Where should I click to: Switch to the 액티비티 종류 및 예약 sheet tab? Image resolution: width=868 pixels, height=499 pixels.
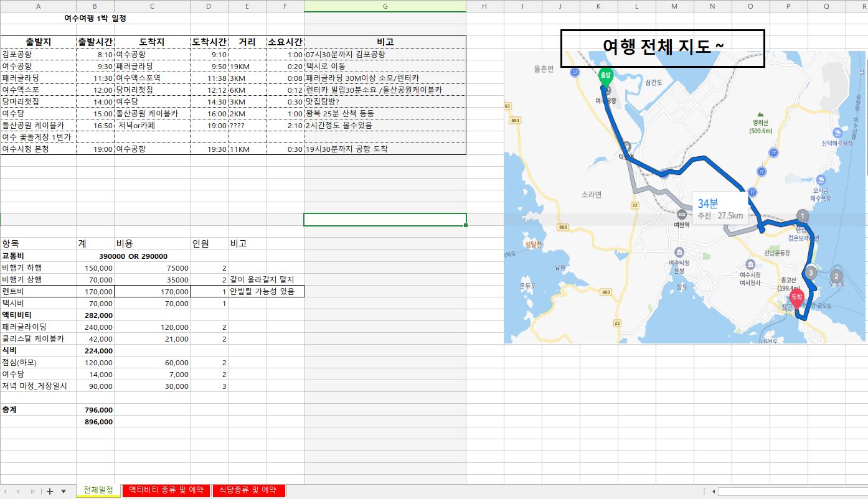point(166,490)
